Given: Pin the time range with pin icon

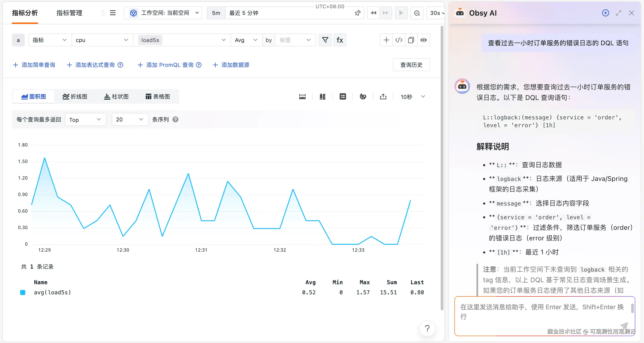Looking at the screenshot, I should (x=358, y=13).
